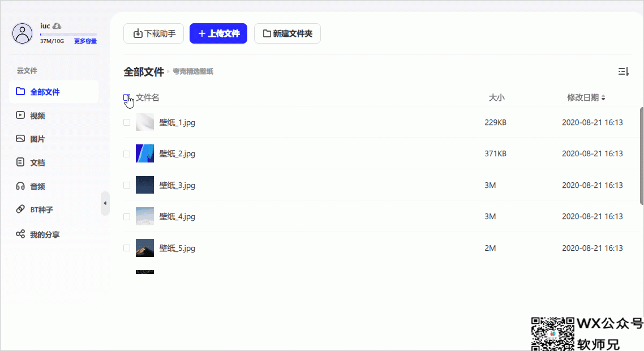644x351 pixels.
Task: Click the 更多容量 more capacity link
Action: click(85, 41)
